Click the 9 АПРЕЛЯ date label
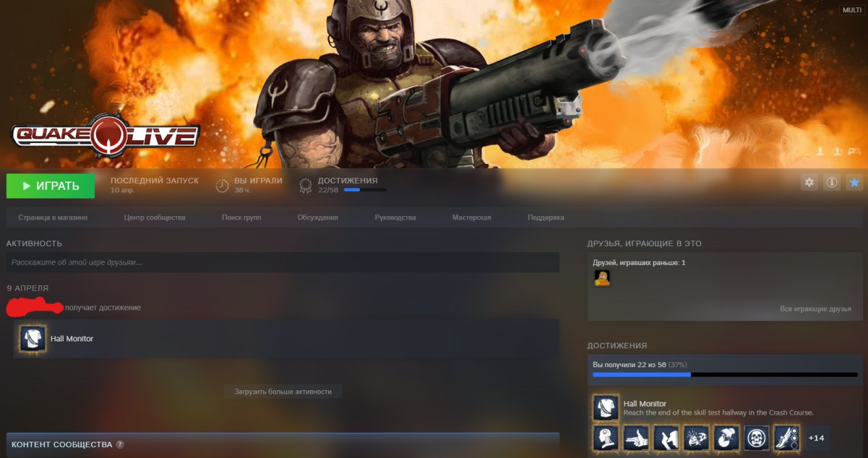868x458 pixels. (x=28, y=289)
